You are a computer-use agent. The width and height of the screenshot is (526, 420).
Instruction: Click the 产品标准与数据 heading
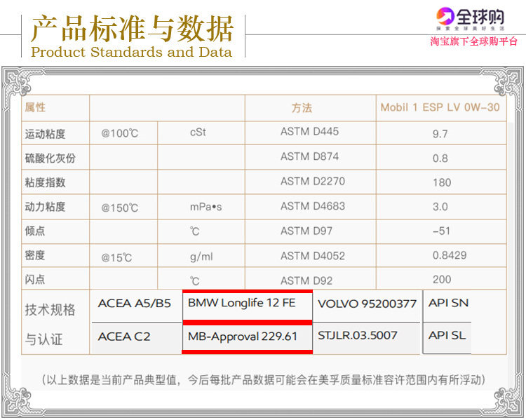coord(132,28)
